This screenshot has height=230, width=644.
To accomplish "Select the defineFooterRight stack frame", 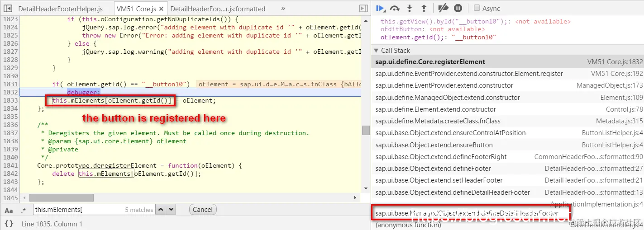I will point(507,157).
